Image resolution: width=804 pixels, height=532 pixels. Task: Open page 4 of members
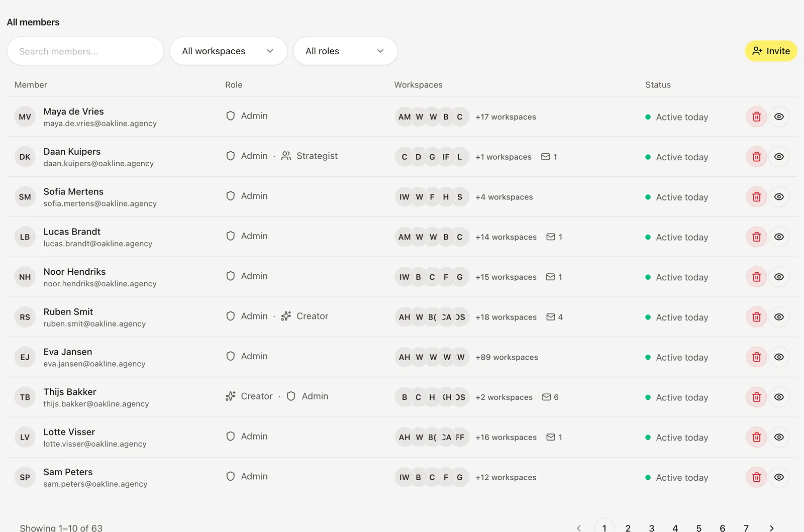[x=675, y=528]
